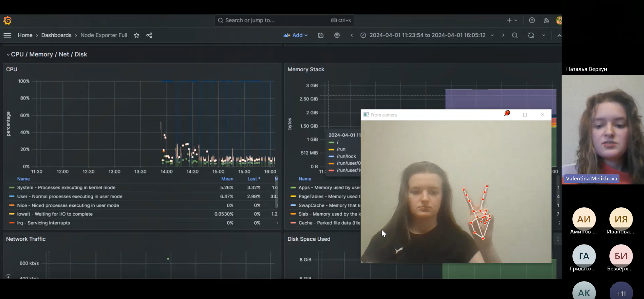Open the hamburger sidebar menu
The image size is (644, 299).
click(x=7, y=35)
